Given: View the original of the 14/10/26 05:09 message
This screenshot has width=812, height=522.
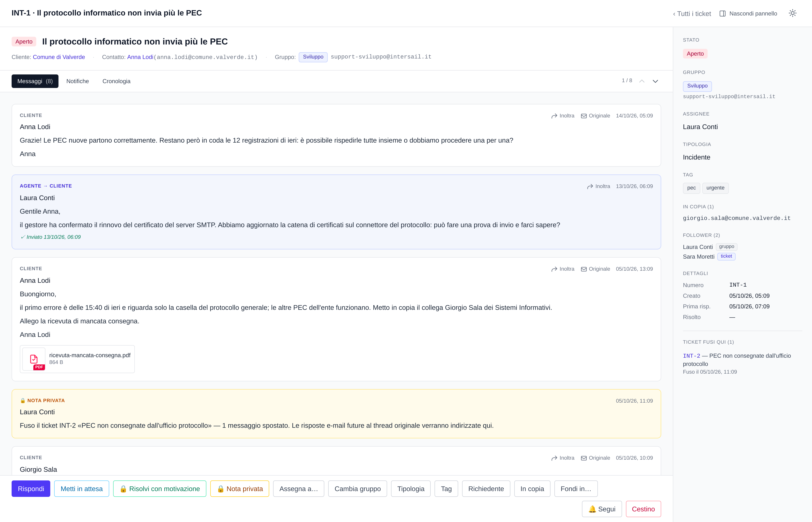Looking at the screenshot, I should pos(595,116).
